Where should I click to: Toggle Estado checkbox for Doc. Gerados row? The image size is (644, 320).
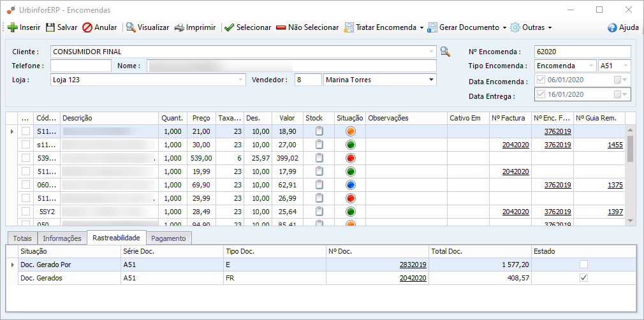583,278
